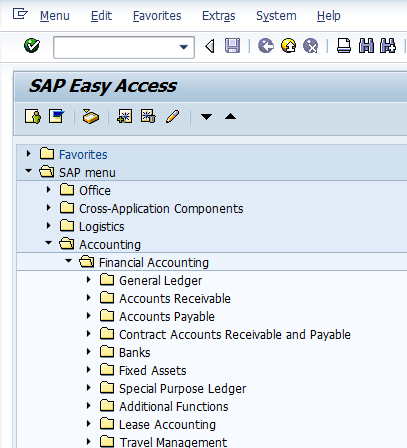Click the green checkmark Enter icon
Image resolution: width=407 pixels, height=448 pixels.
32,46
